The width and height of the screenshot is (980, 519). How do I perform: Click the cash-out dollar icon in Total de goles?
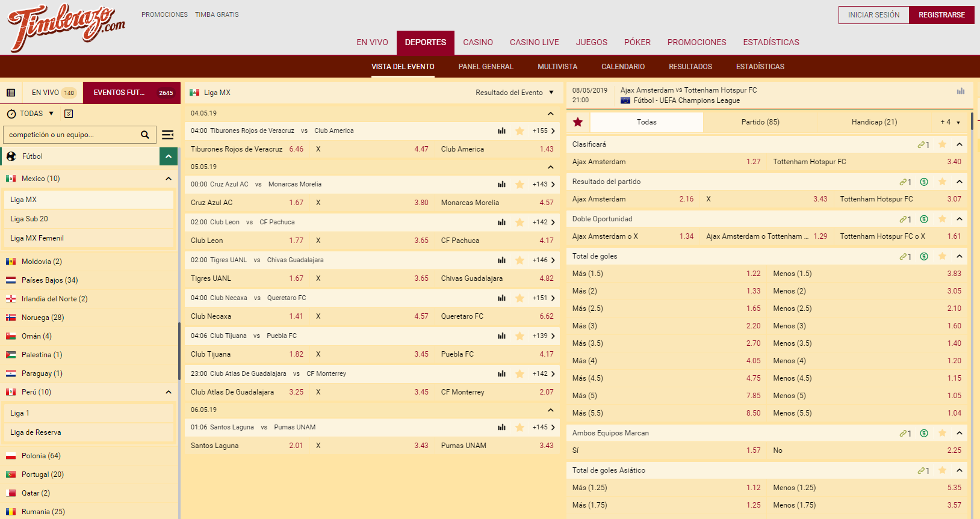click(x=924, y=256)
